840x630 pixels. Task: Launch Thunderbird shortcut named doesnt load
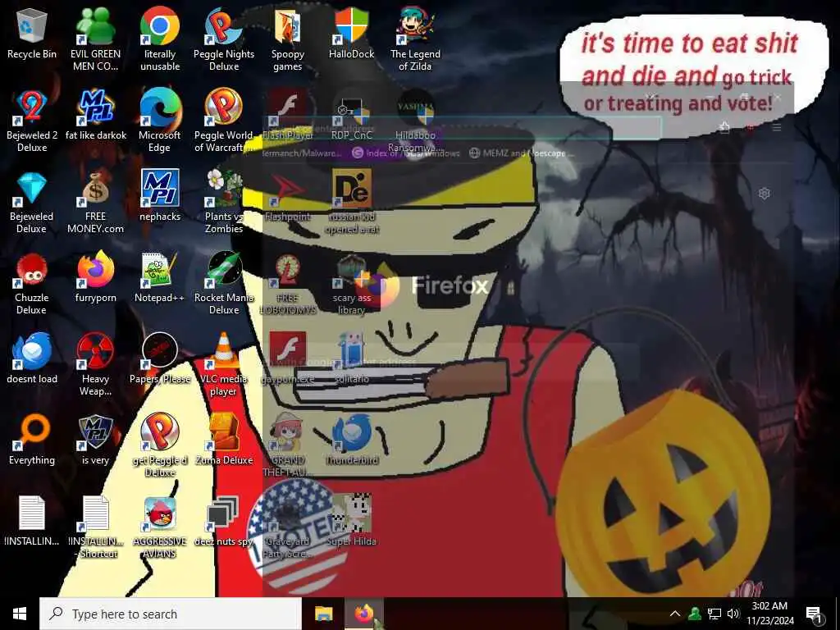tap(32, 358)
